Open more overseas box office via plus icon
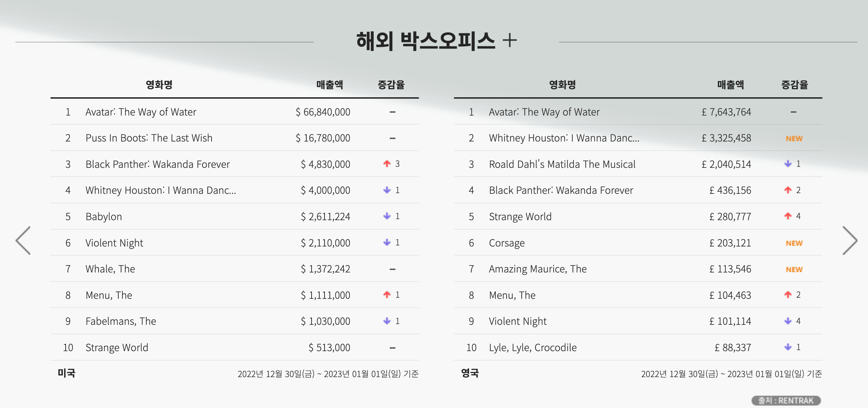The image size is (868, 408). (509, 41)
